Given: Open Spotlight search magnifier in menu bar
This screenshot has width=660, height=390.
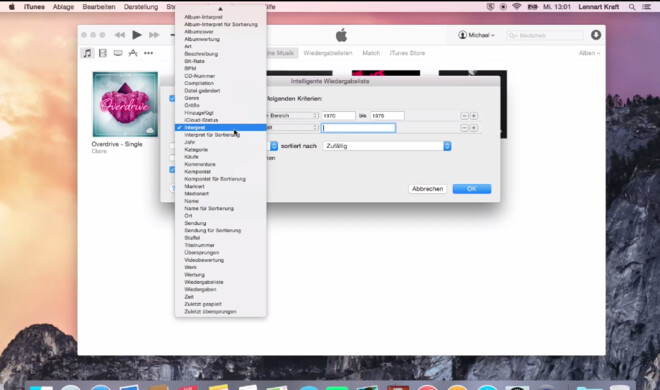Looking at the screenshot, I should 632,7.
